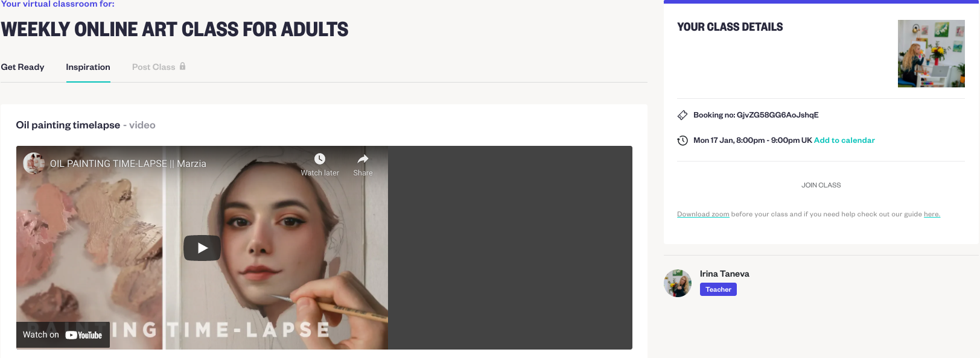Switch to the Get Ready tab
The image size is (980, 358).
click(x=22, y=67)
